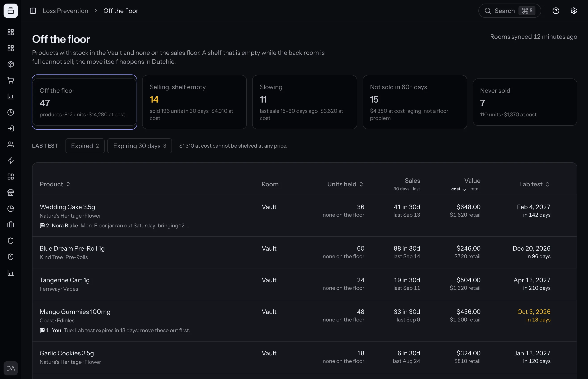Open the users sidebar icon
The width and height of the screenshot is (588, 379).
[10, 144]
